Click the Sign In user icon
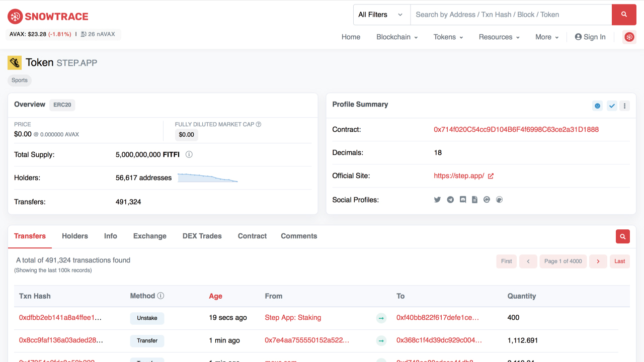The height and width of the screenshot is (362, 644). (x=578, y=37)
